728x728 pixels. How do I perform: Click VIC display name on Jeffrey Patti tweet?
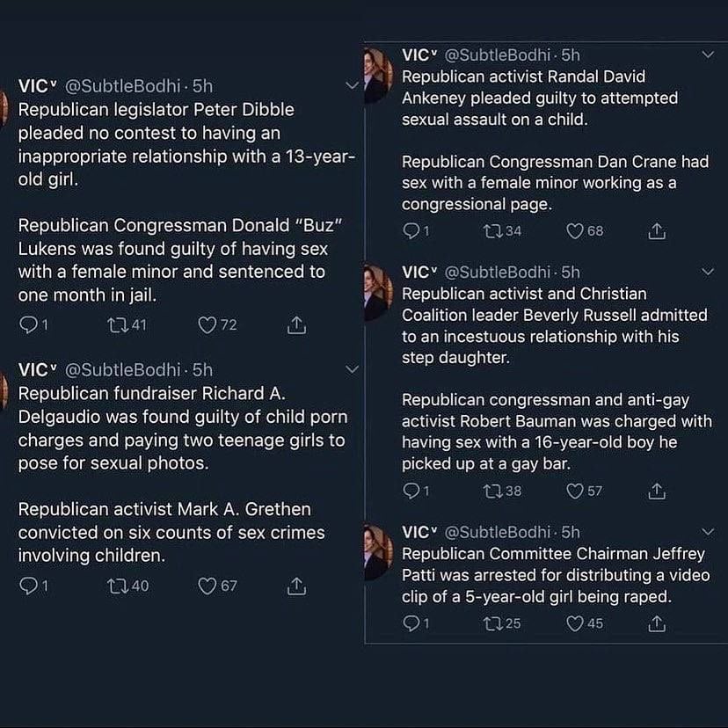419,532
